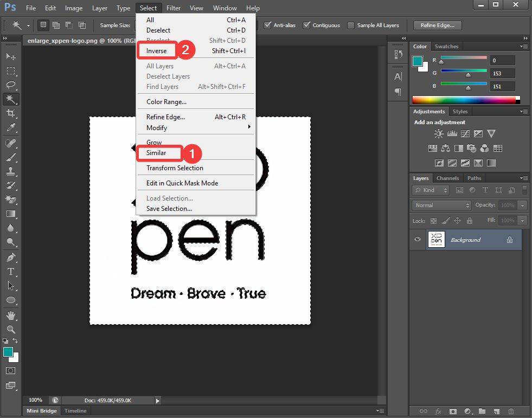The width and height of the screenshot is (532, 418).
Task: Select the Rectangular Marquee tool
Action: tap(11, 71)
